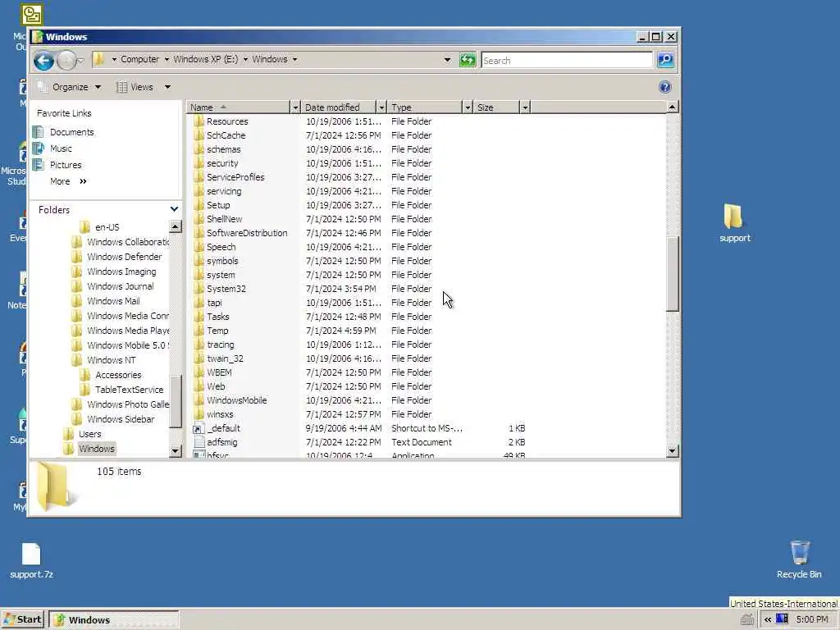The image size is (840, 630).
Task: Open the Help question mark icon
Action: click(664, 87)
